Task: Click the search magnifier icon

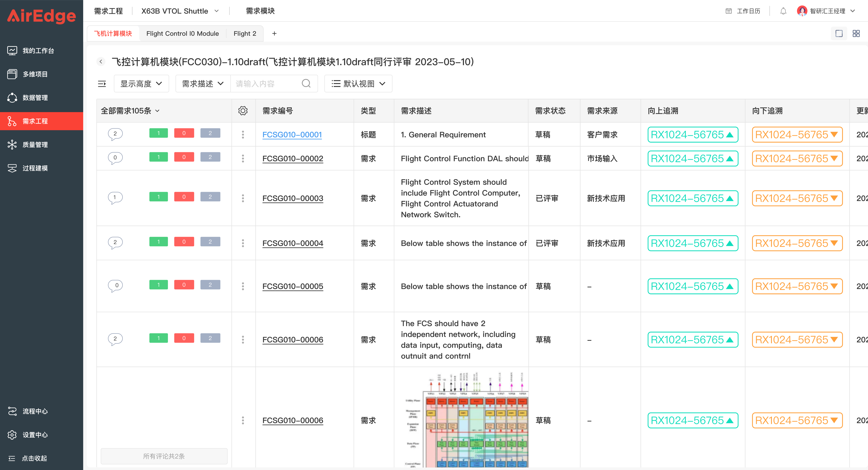Action: click(x=306, y=84)
